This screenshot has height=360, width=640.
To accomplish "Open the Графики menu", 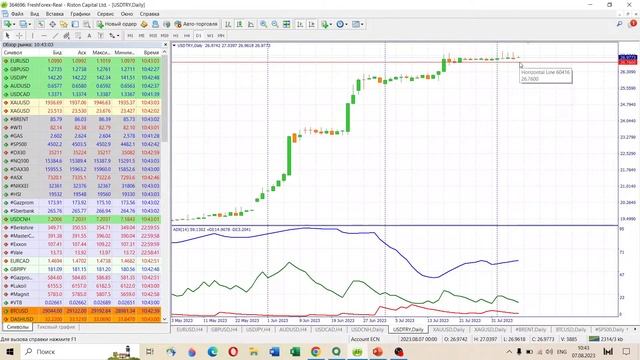I will [x=80, y=14].
